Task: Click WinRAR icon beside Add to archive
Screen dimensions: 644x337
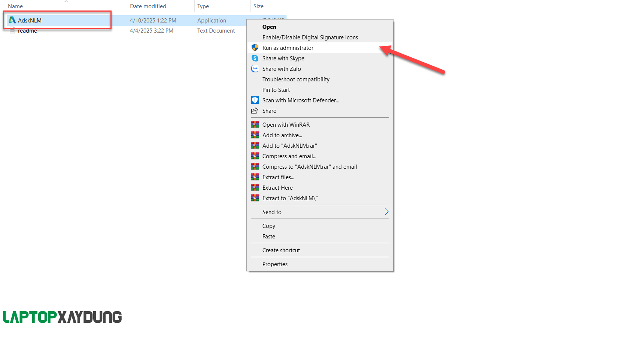Action: pyautogui.click(x=255, y=135)
